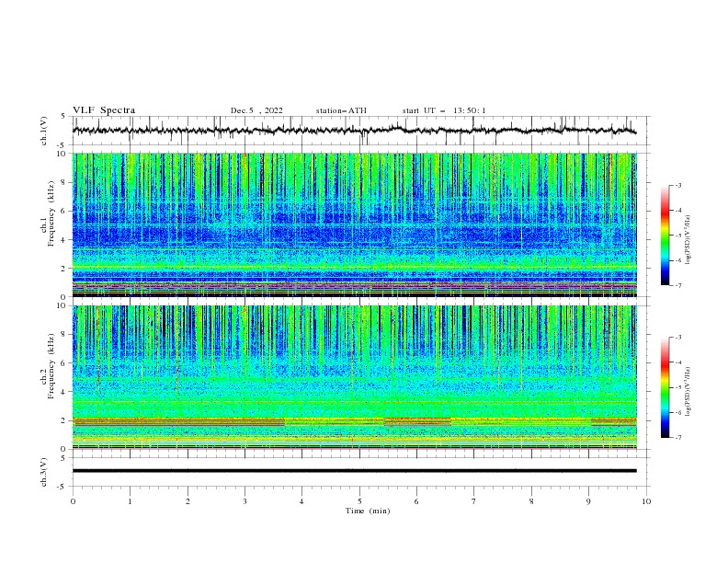Click the 'station=ATH' label
The image size is (728, 563).
pos(341,110)
